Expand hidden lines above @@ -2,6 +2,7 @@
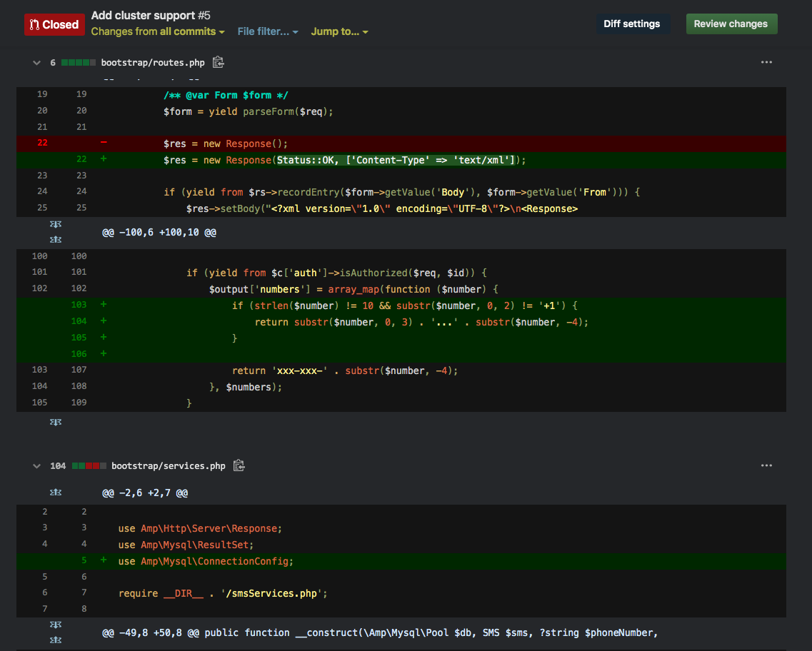 tap(56, 492)
